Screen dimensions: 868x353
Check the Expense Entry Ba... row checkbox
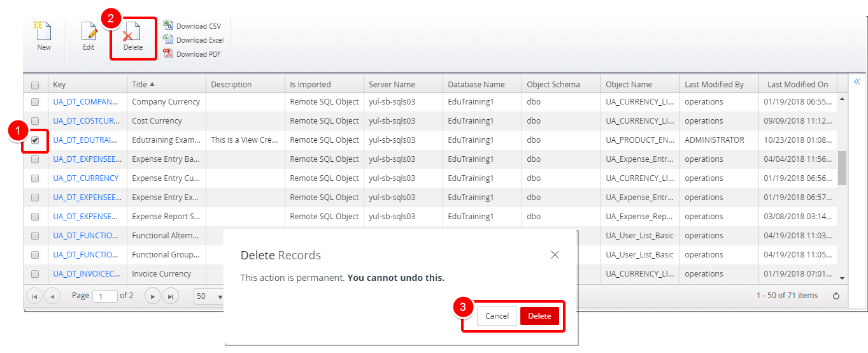coord(35,159)
